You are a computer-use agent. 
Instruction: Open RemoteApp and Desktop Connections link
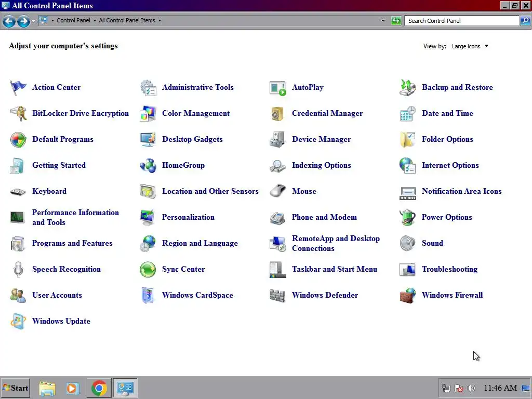point(336,243)
